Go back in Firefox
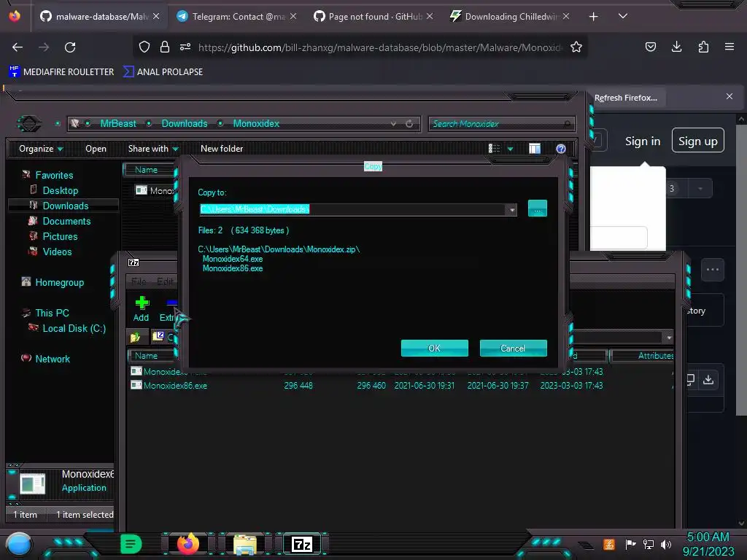The width and height of the screenshot is (747, 560). [x=18, y=47]
